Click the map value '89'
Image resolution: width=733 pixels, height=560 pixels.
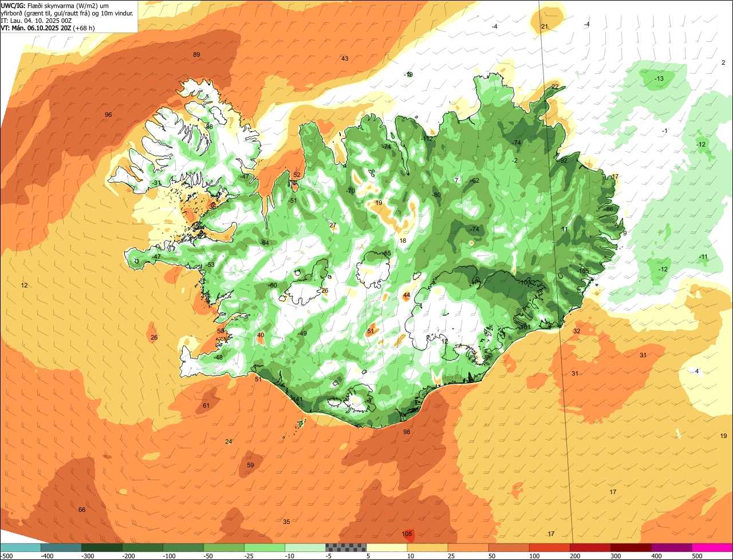pyautogui.click(x=196, y=54)
